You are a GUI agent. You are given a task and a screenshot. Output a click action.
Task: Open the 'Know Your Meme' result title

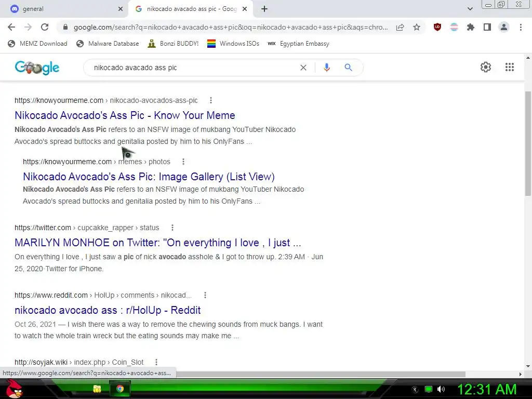coord(125,115)
